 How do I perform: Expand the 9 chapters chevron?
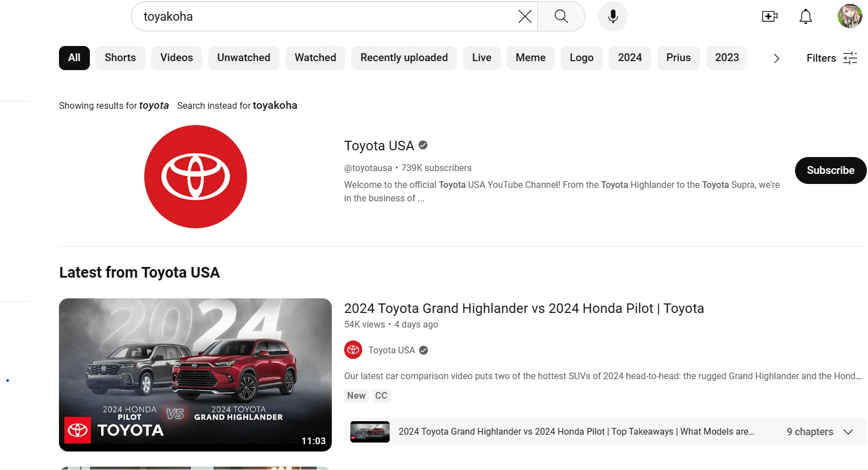click(x=848, y=432)
